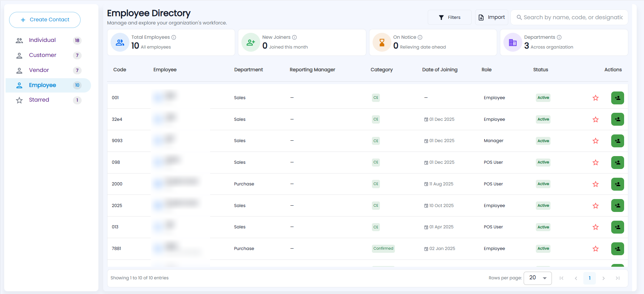Toggle star for employee code 9093
The image size is (644, 294).
(596, 141)
